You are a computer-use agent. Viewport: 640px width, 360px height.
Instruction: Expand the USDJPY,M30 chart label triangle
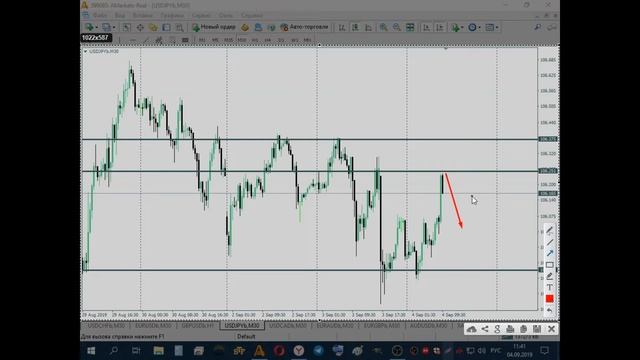coord(85,51)
